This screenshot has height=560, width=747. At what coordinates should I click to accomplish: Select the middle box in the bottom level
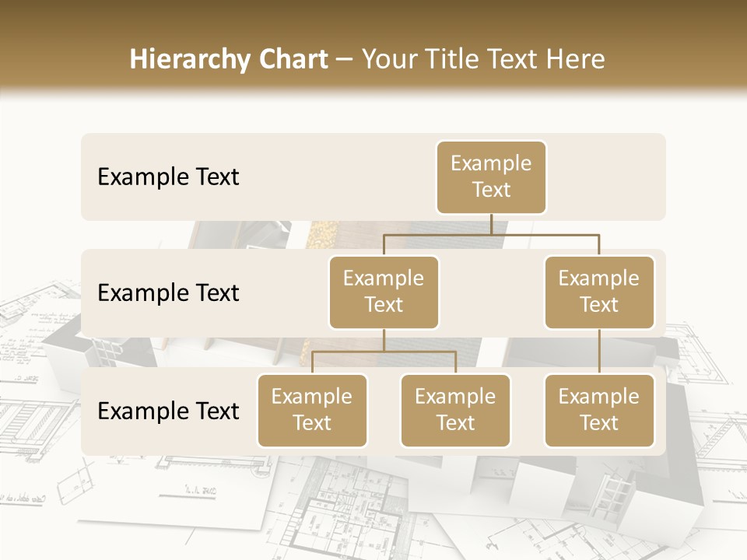tap(455, 411)
